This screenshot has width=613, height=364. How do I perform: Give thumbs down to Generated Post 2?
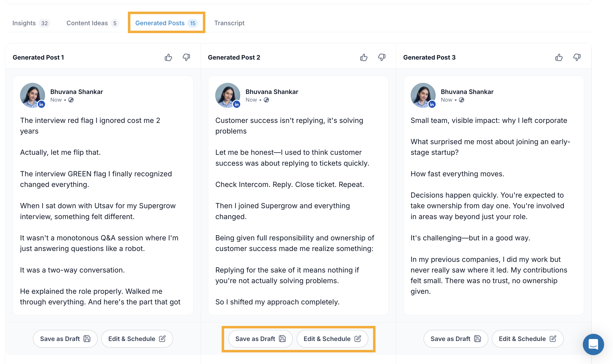382,57
